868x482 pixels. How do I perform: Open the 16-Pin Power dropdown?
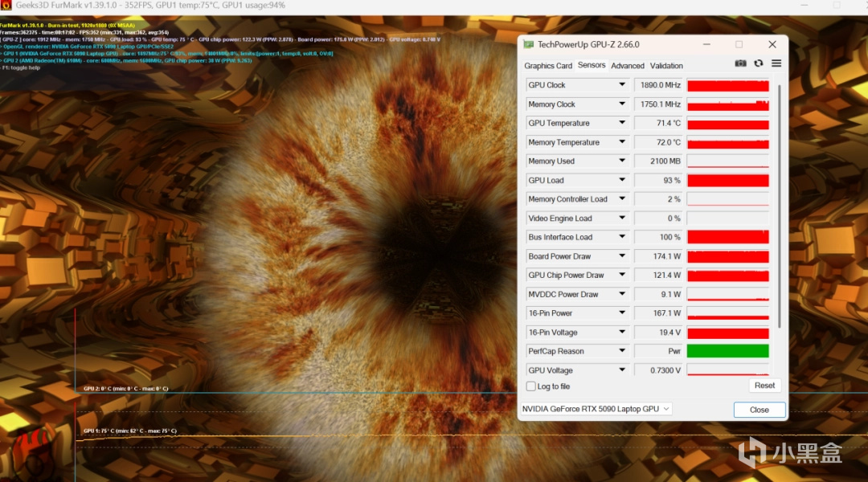click(x=621, y=313)
